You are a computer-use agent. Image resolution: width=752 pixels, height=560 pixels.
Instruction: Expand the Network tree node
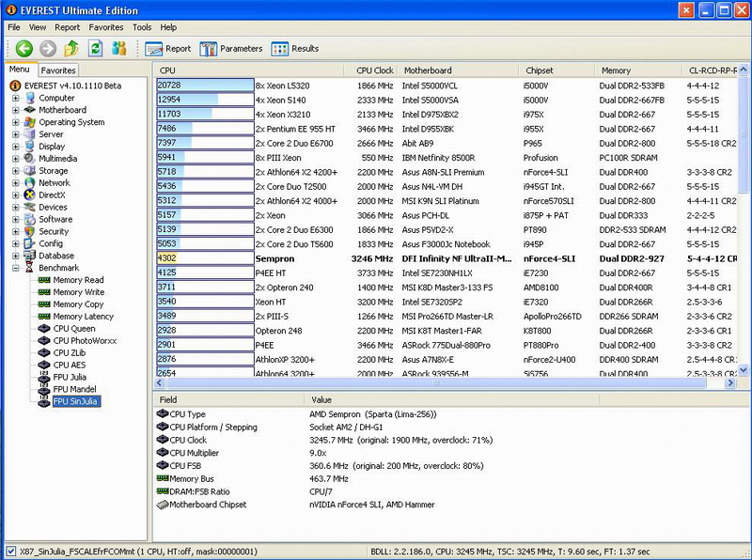pyautogui.click(x=16, y=182)
